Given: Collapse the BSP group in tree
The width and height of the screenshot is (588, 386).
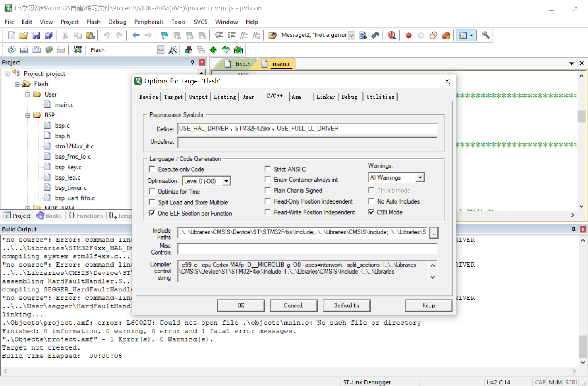Looking at the screenshot, I should click(x=28, y=115).
